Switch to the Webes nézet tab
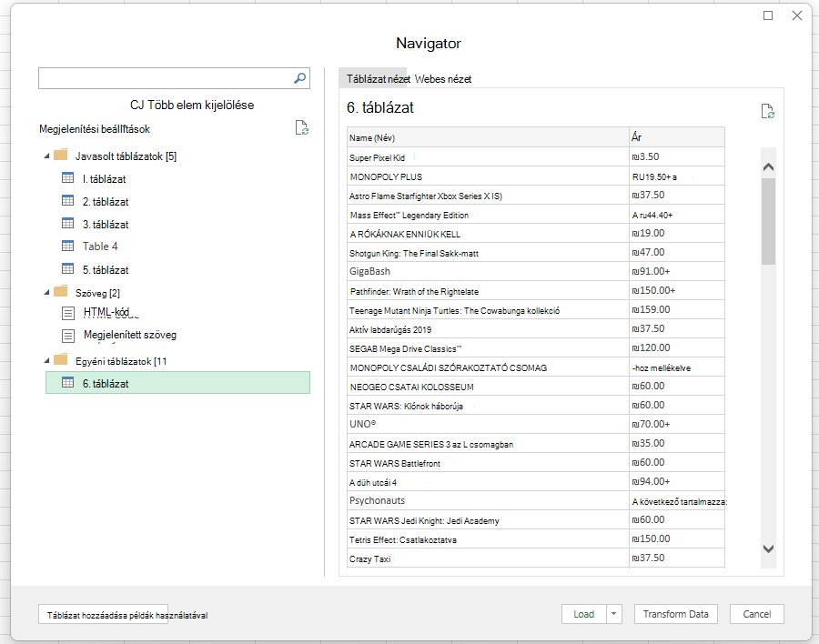 tap(443, 79)
